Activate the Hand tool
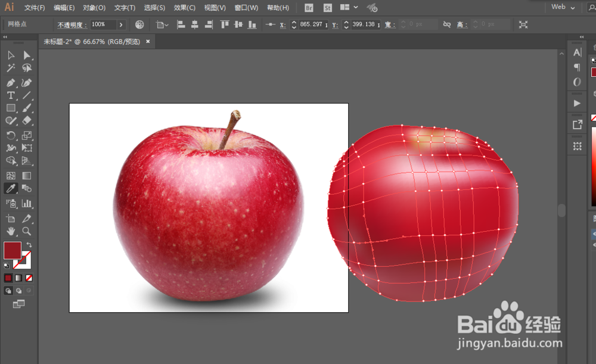 click(11, 231)
